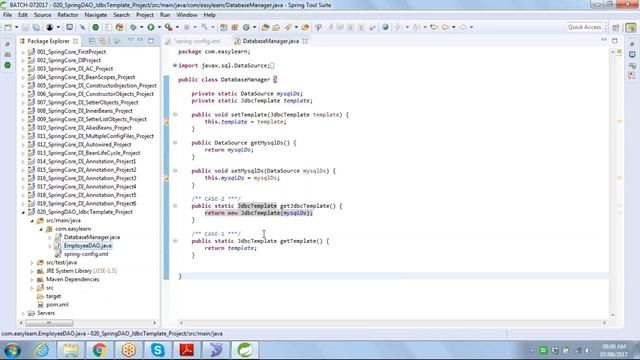
Task: Click warning marker beside this.template line
Action: [x=166, y=122]
